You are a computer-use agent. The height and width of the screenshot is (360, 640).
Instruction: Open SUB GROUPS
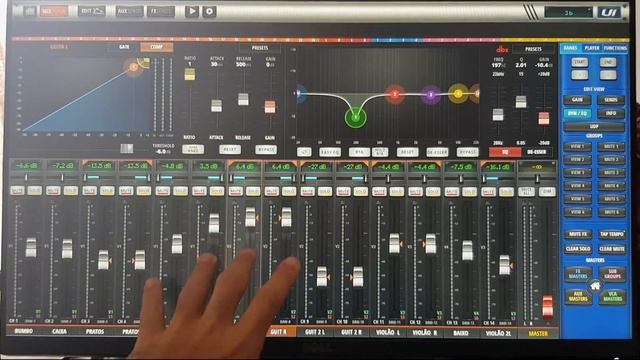point(612,274)
